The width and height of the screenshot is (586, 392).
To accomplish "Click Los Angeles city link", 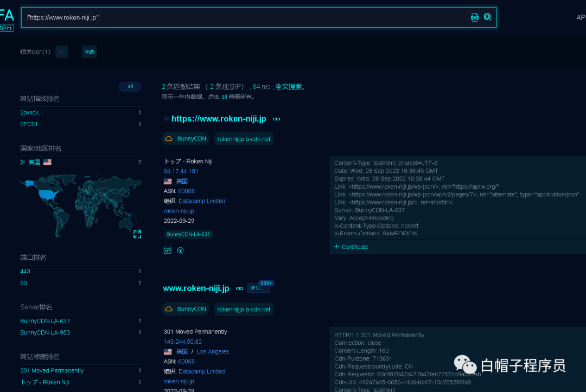I will coord(213,352).
